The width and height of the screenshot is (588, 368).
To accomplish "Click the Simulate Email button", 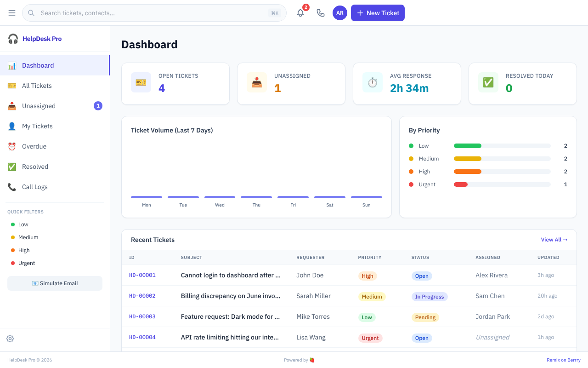I will (55, 283).
